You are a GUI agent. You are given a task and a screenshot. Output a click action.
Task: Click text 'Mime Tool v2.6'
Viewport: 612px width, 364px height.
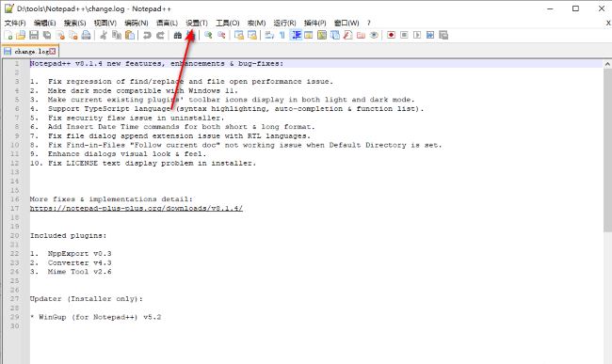(80, 272)
